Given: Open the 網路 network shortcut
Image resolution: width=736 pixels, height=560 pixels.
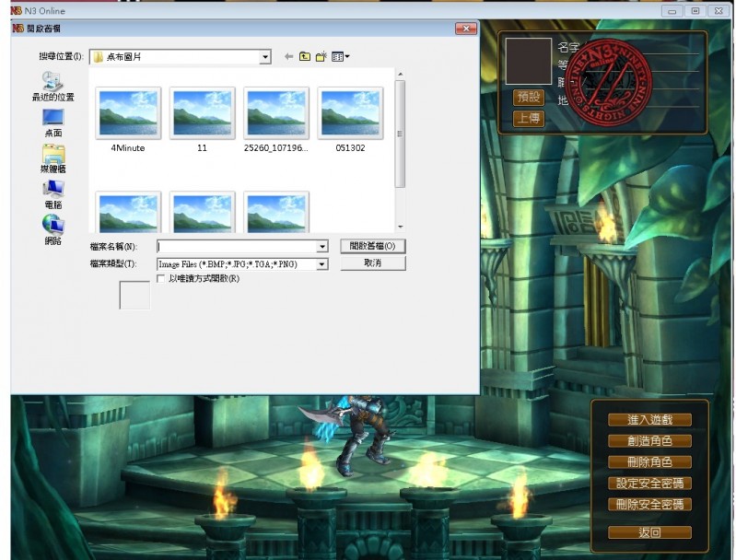Looking at the screenshot, I should (x=53, y=230).
